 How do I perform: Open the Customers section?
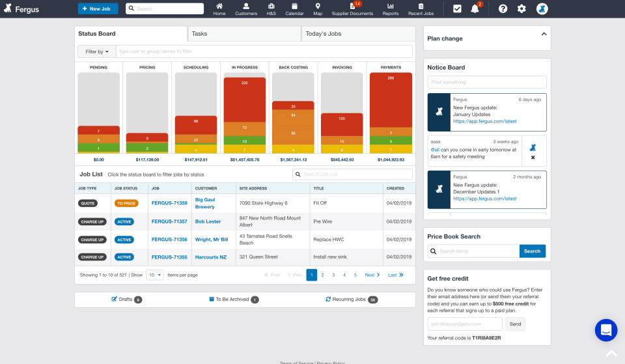click(246, 8)
